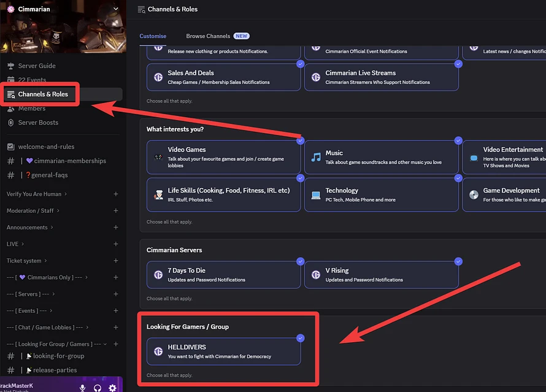546x392 pixels.
Task: Click the Game Development card's disc icon
Action: point(474,195)
